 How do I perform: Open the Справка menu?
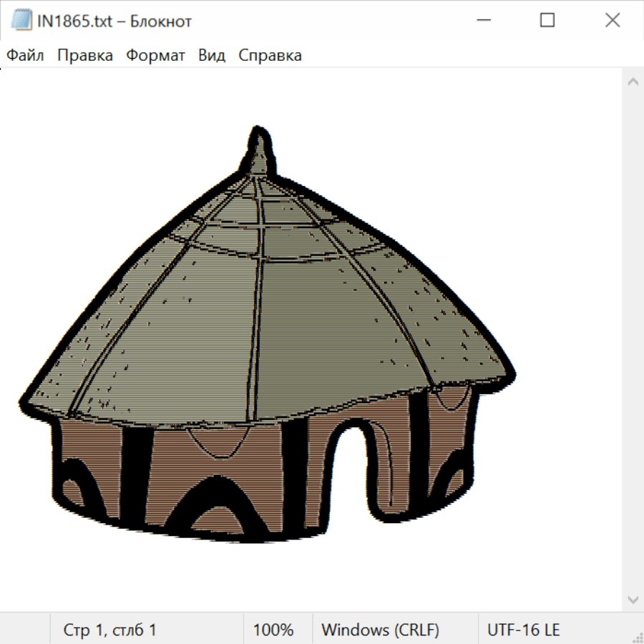[270, 56]
